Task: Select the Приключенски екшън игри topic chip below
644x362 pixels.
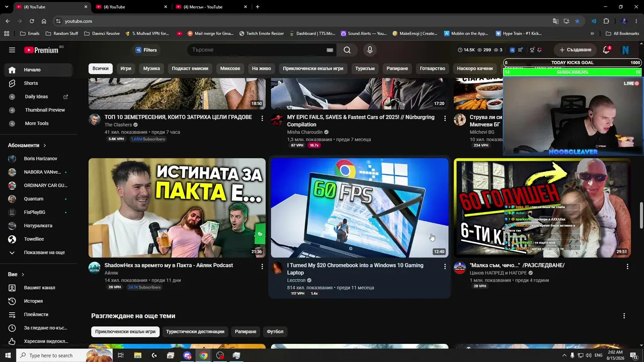Action: (x=125, y=331)
